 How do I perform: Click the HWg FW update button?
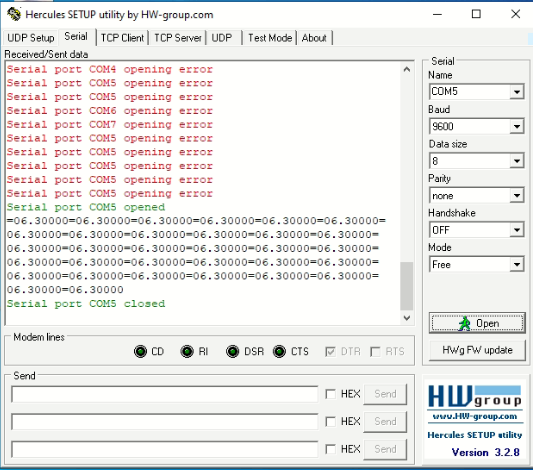[x=477, y=350]
